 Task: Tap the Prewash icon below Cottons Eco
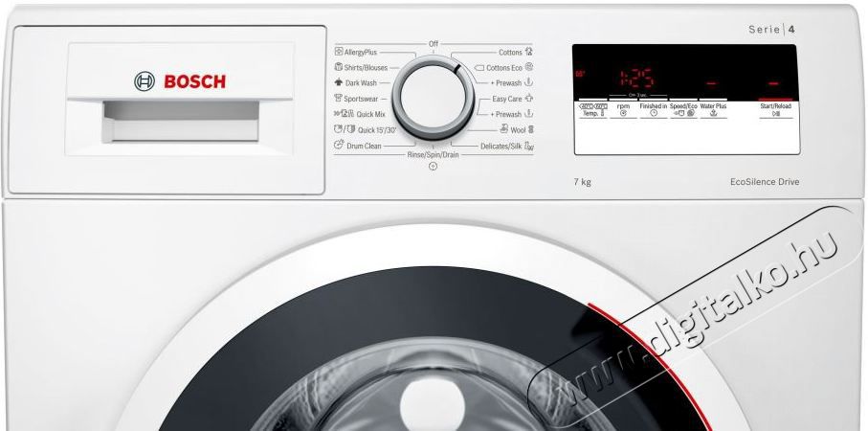pos(528,82)
